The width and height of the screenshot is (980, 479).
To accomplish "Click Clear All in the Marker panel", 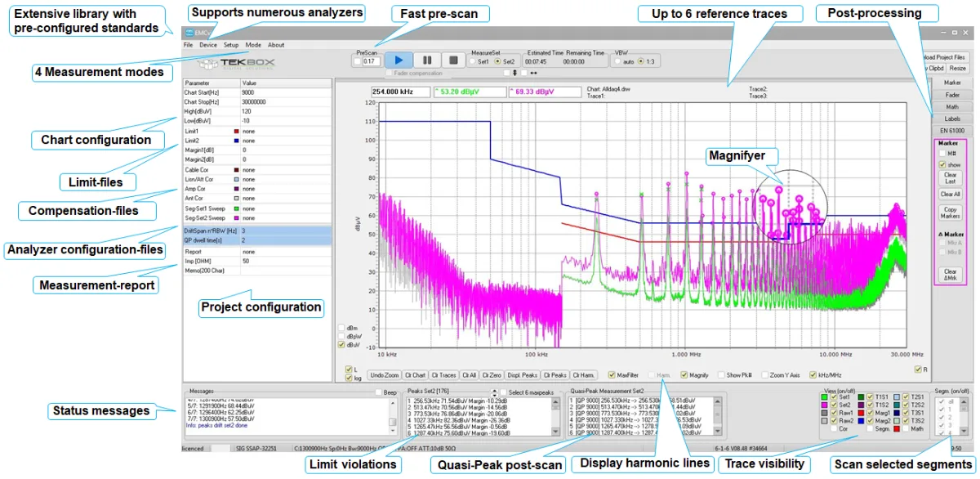I will pyautogui.click(x=951, y=194).
